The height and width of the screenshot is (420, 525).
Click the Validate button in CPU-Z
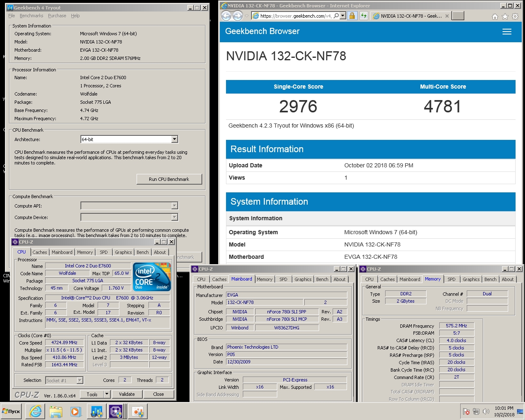coord(127,394)
